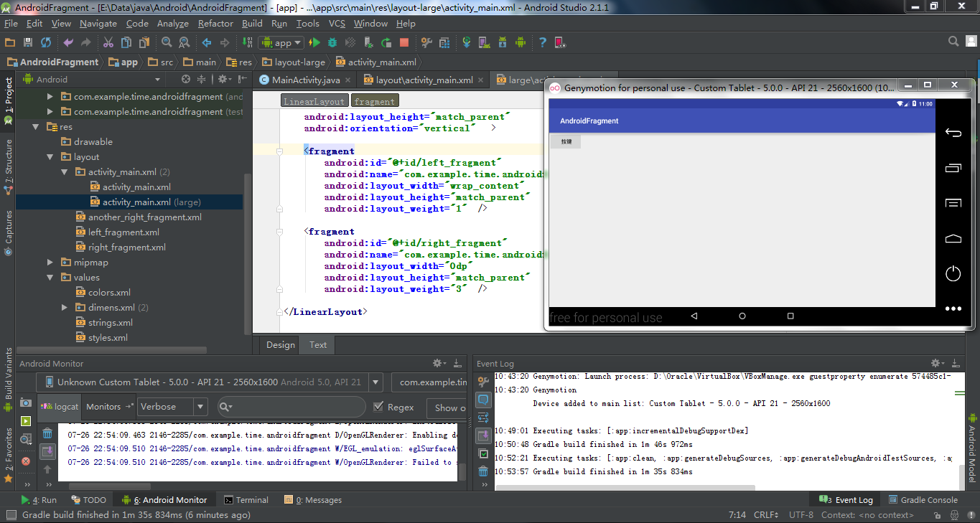Open the TODO tool window

89,500
